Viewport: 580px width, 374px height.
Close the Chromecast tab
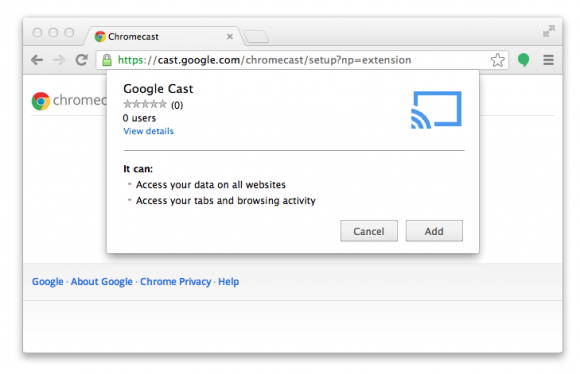[230, 37]
